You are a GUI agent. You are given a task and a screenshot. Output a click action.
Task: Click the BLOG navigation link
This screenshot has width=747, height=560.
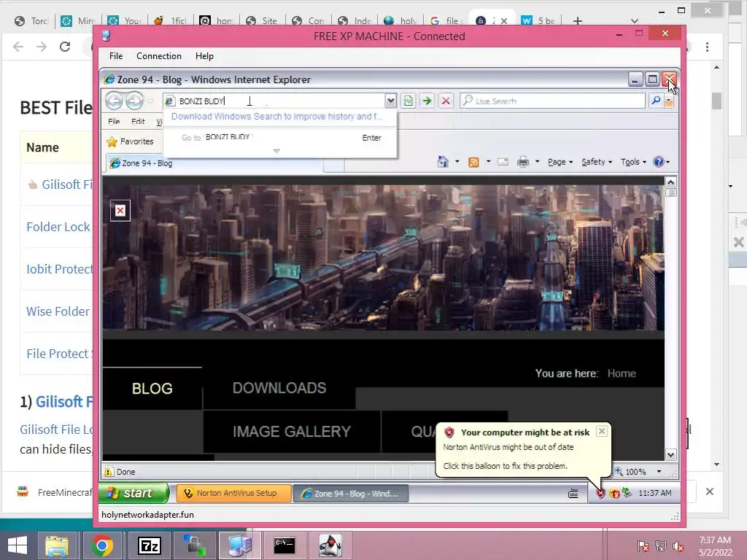[152, 389]
